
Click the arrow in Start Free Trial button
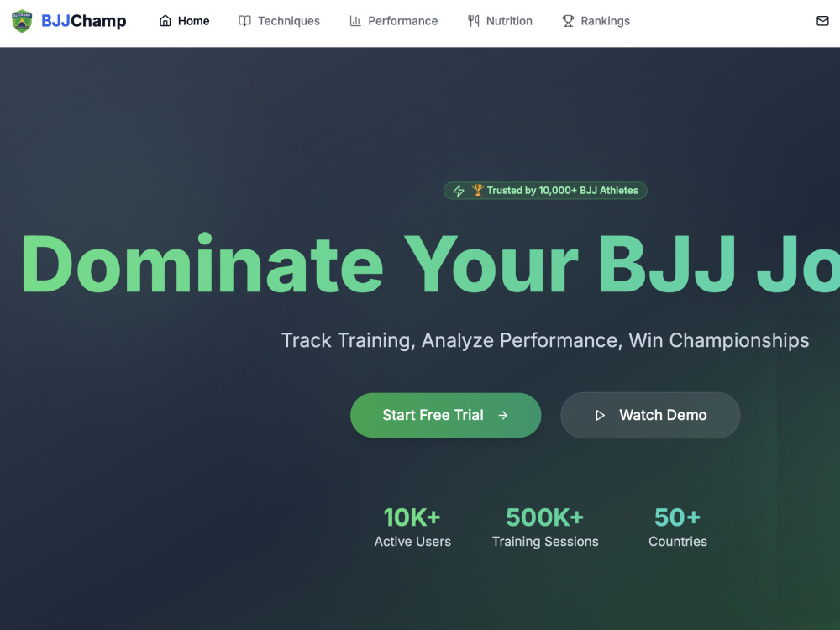[503, 415]
